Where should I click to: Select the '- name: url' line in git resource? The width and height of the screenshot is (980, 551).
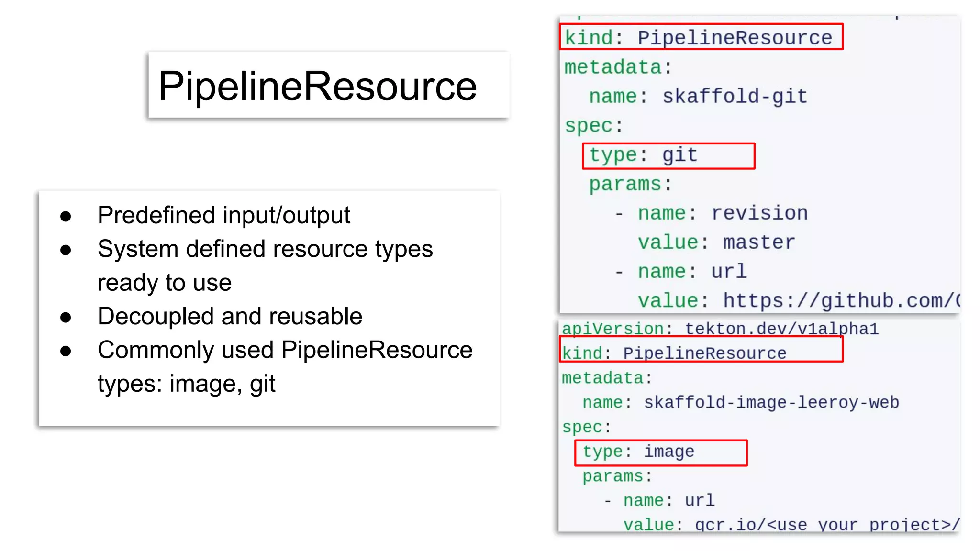tap(680, 272)
